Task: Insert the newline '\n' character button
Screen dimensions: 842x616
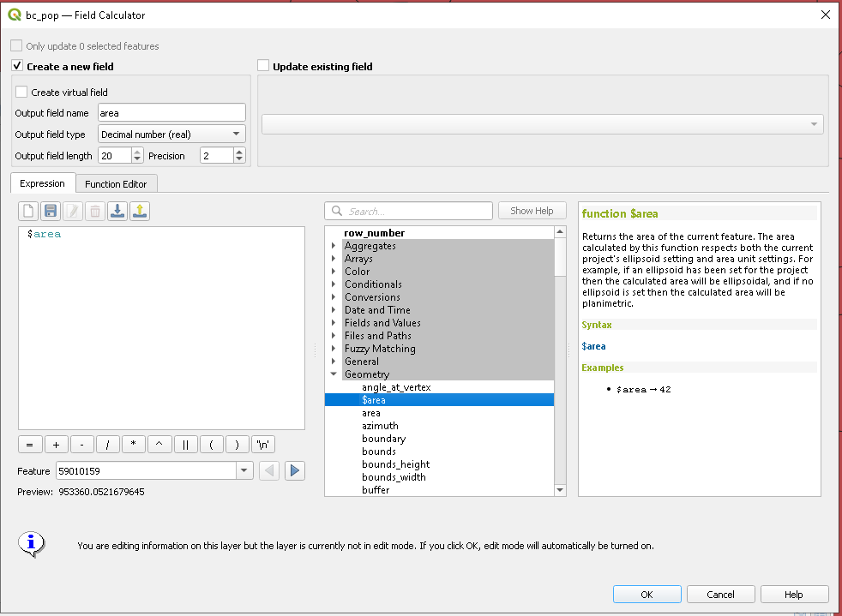Action: [263, 445]
